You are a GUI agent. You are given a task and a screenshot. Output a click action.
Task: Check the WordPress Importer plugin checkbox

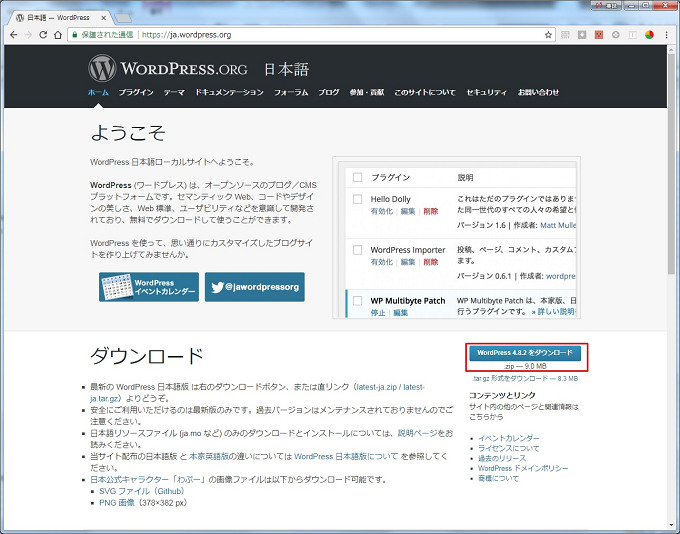[x=357, y=250]
